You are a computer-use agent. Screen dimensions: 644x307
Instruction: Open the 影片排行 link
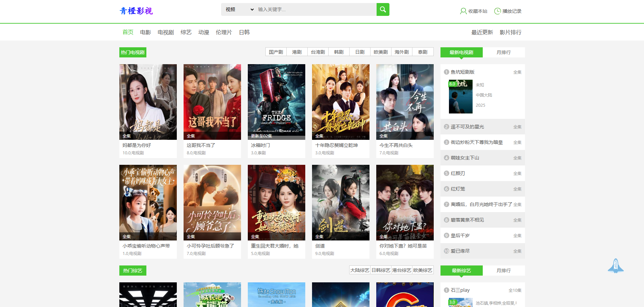pyautogui.click(x=510, y=32)
